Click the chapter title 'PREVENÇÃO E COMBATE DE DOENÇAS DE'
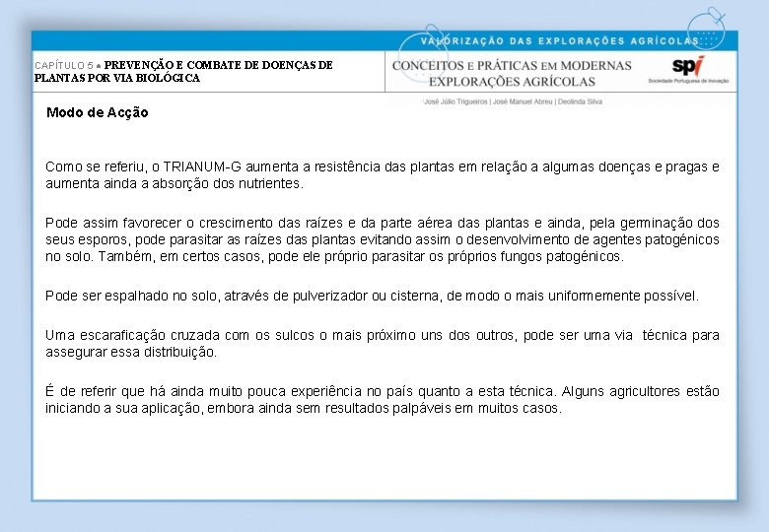Viewport: 769px width, 532px height. [x=218, y=65]
